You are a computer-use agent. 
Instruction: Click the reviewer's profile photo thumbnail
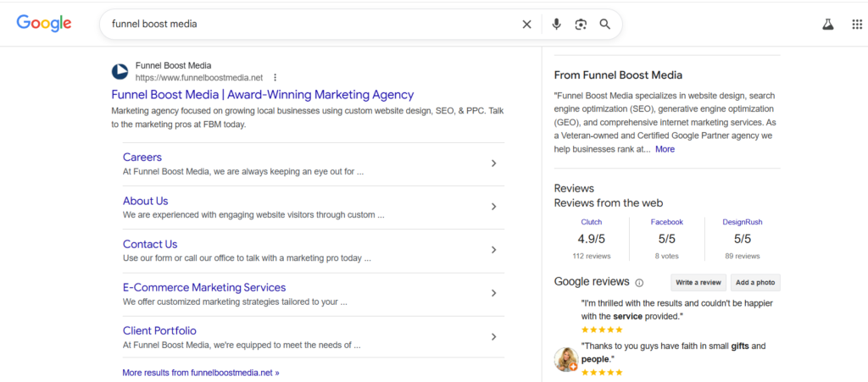coord(566,359)
